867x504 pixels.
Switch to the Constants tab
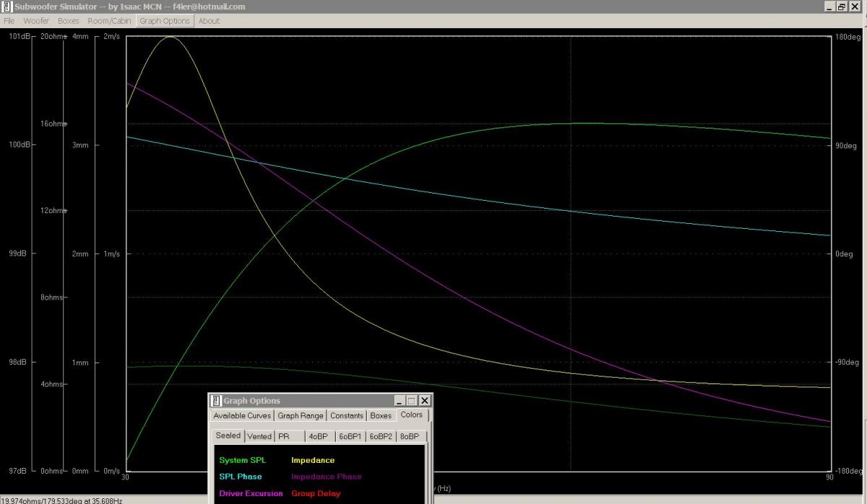[347, 416]
